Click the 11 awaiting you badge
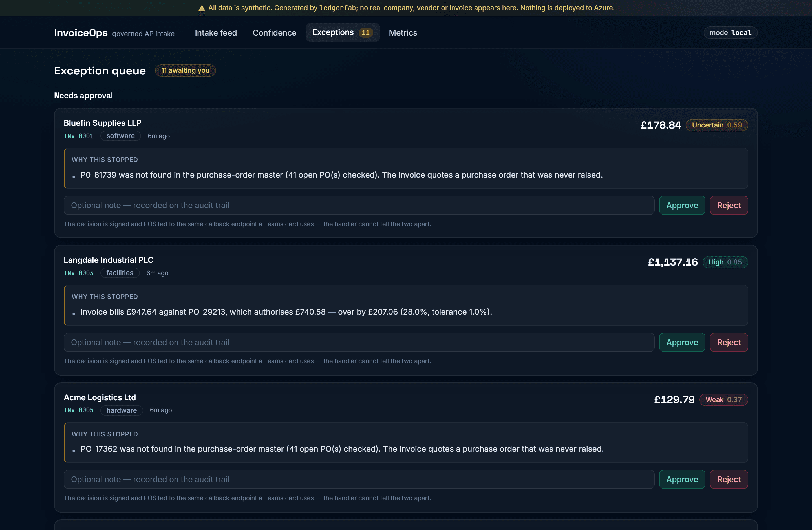Screen dimensions: 812x530 [185, 70]
